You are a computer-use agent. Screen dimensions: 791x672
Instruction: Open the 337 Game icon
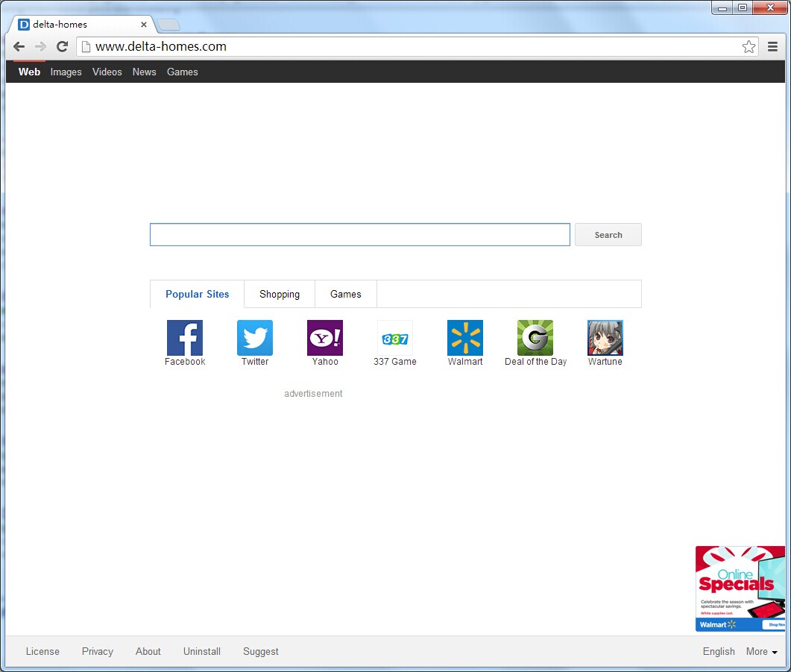[395, 339]
